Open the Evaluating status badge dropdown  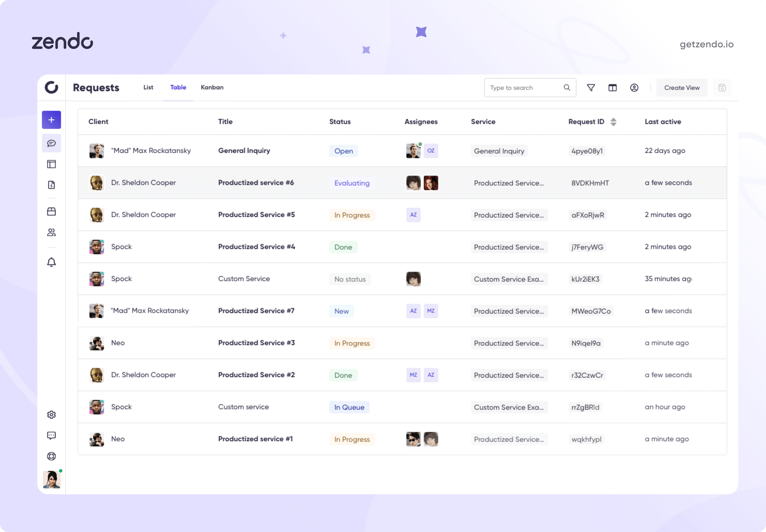coord(352,183)
